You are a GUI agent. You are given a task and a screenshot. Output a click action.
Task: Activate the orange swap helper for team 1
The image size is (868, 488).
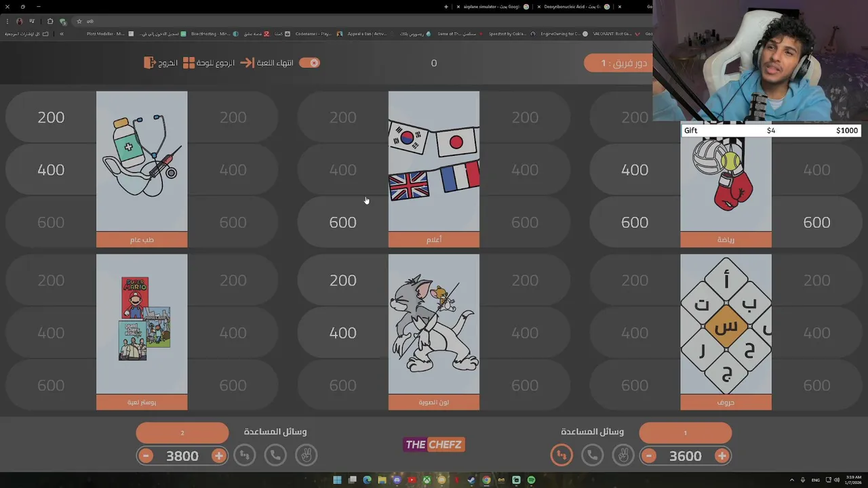click(561, 455)
